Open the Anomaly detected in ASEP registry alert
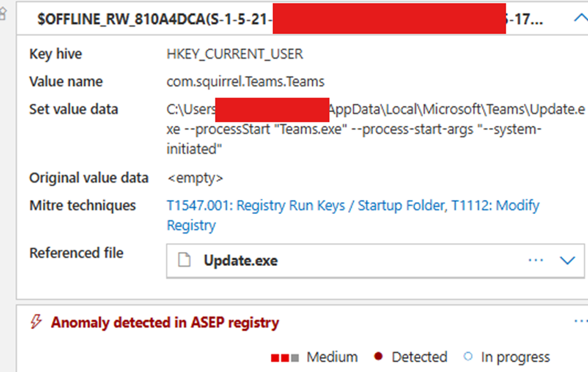 pos(165,323)
